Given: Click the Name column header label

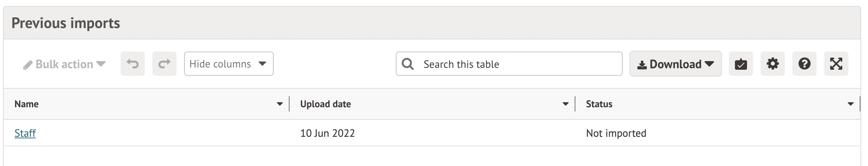Looking at the screenshot, I should (26, 104).
